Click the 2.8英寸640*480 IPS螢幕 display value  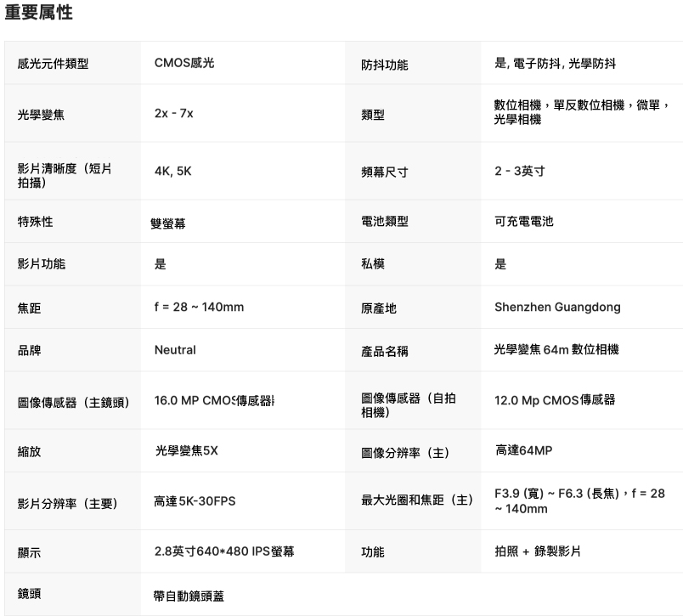(224, 552)
